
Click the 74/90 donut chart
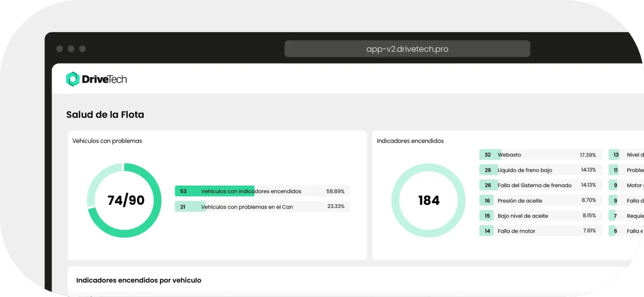click(124, 201)
